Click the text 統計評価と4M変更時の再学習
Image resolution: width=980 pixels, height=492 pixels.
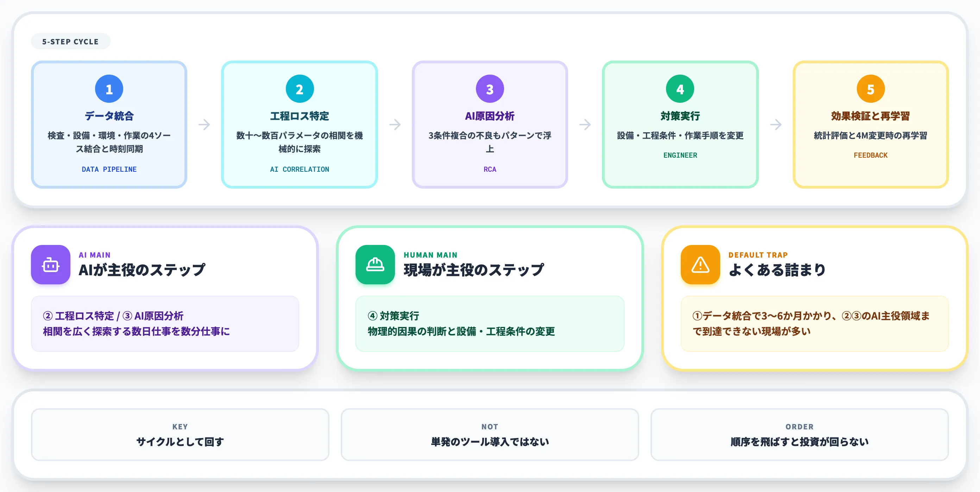871,136
